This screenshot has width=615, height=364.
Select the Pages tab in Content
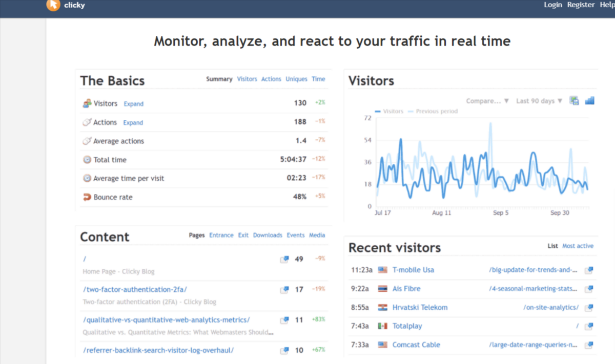(x=197, y=235)
